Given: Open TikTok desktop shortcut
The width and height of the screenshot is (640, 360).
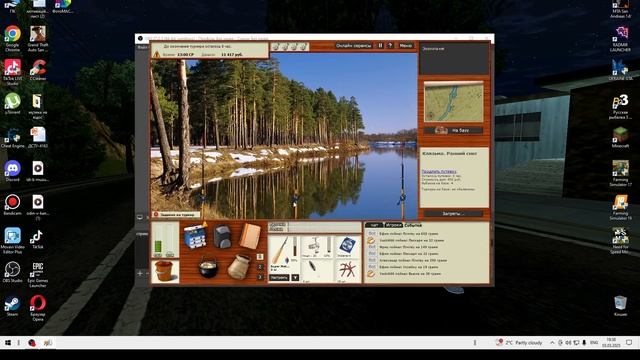Looking at the screenshot, I should pyautogui.click(x=37, y=239).
